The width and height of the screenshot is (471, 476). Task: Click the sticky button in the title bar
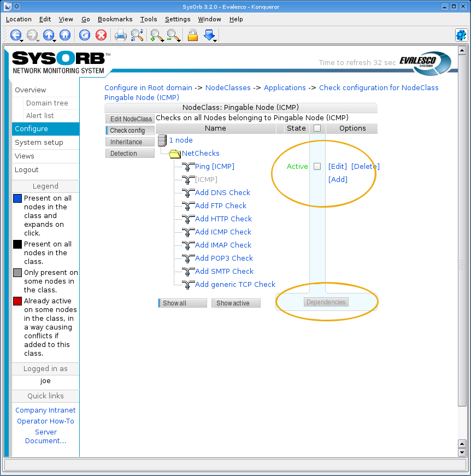tap(17, 6)
